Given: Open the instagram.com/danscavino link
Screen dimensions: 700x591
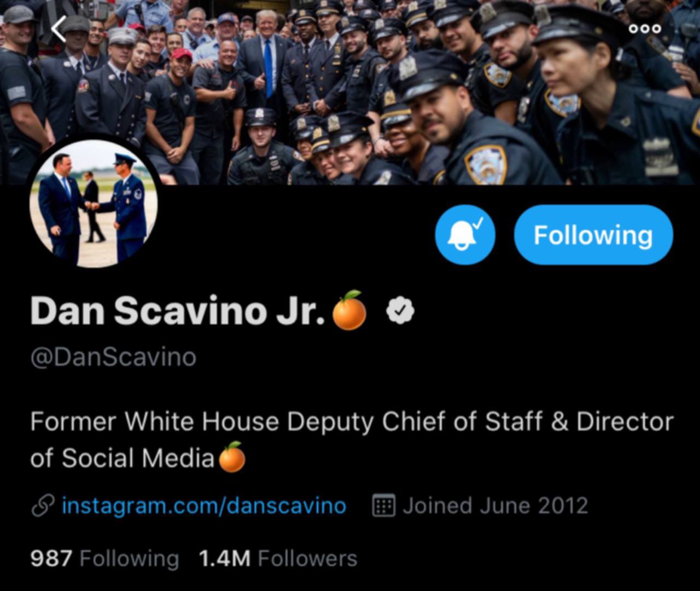Looking at the screenshot, I should 204,505.
